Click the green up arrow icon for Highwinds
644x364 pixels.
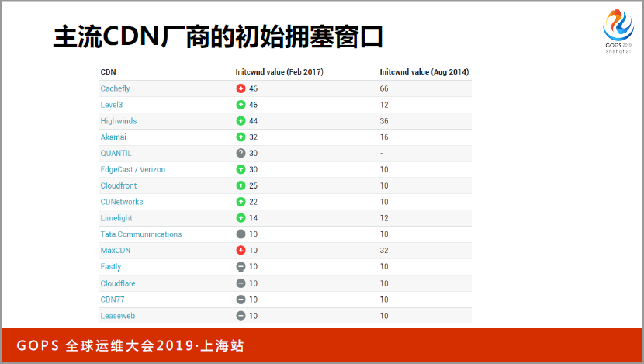coord(241,121)
